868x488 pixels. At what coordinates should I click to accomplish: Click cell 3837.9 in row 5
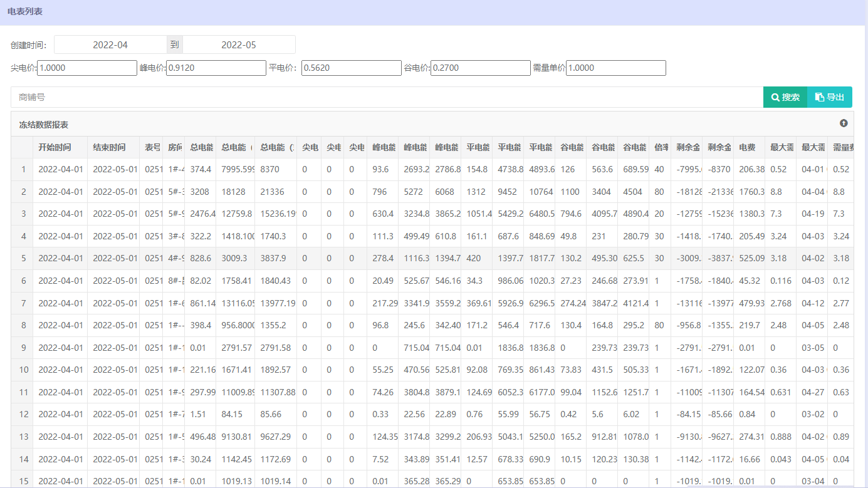(x=276, y=258)
